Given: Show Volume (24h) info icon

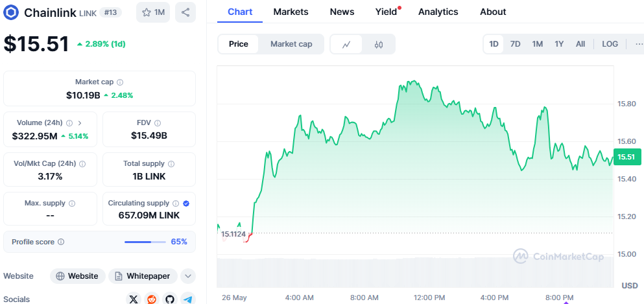Looking at the screenshot, I should coord(69,123).
